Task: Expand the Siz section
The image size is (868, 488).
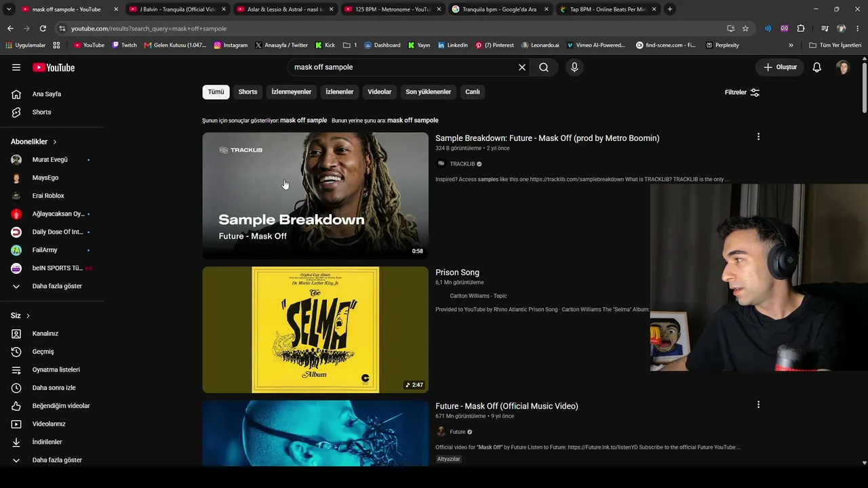Action: (x=20, y=316)
